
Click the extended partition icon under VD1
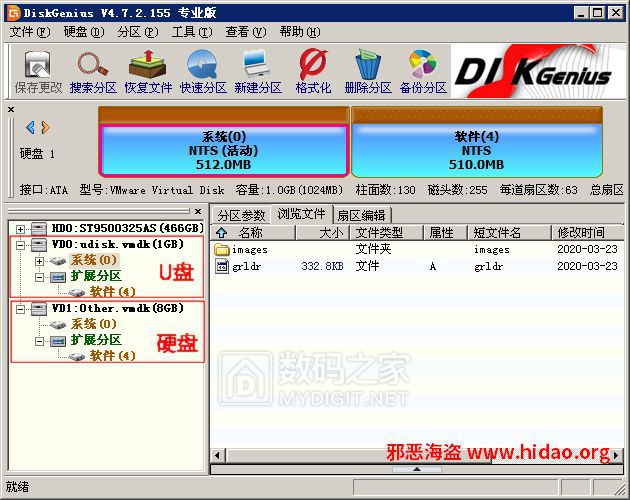(58, 341)
